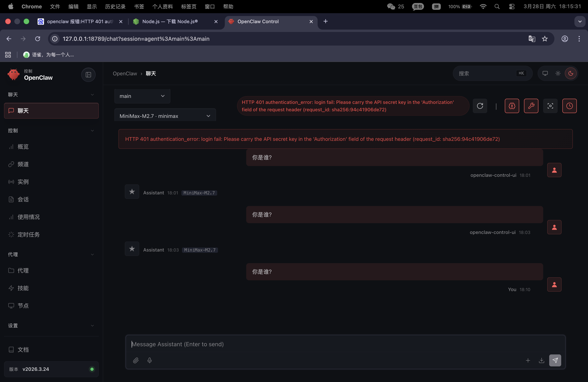The width and height of the screenshot is (588, 382).
Task: Open 定时任务 scheduled tasks page
Action: tap(51, 234)
